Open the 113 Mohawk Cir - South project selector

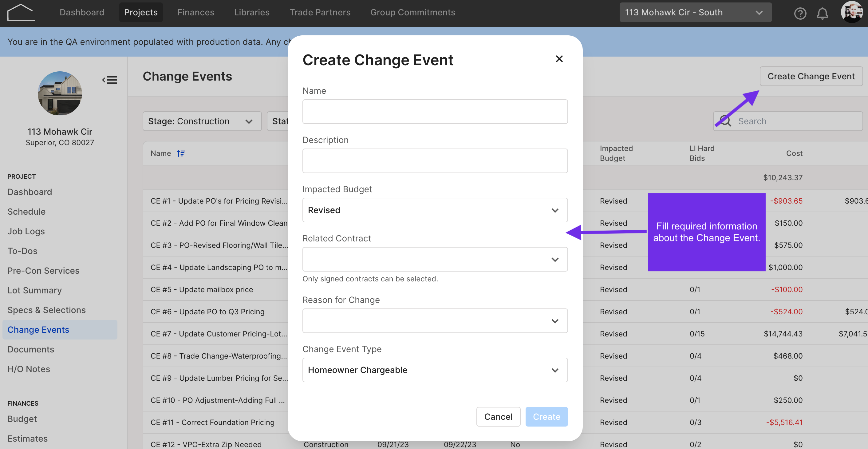point(696,13)
